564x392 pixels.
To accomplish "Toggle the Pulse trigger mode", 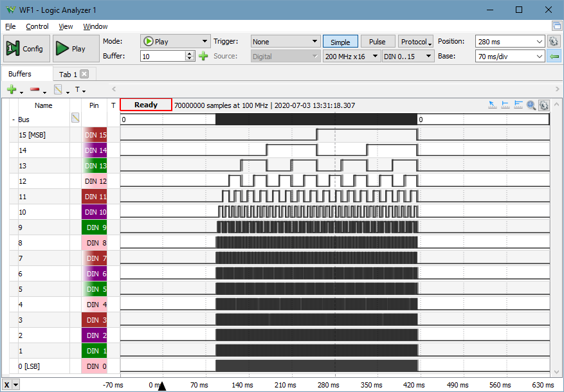I will pos(378,42).
